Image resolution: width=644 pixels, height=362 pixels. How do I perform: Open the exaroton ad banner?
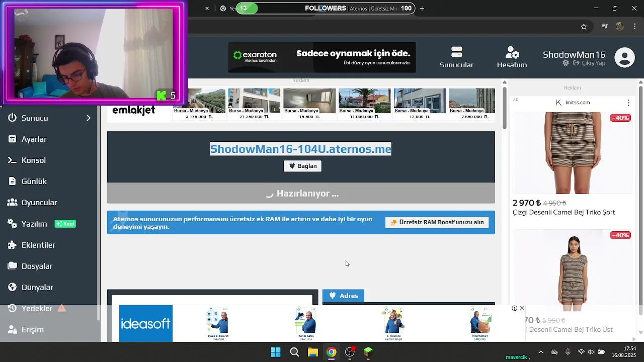322,57
